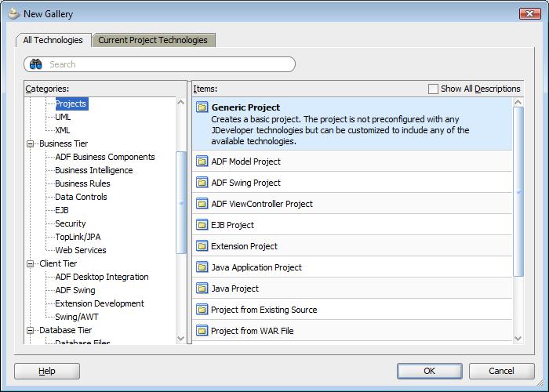549x392 pixels.
Task: Click the Java Application Project icon
Action: point(202,267)
